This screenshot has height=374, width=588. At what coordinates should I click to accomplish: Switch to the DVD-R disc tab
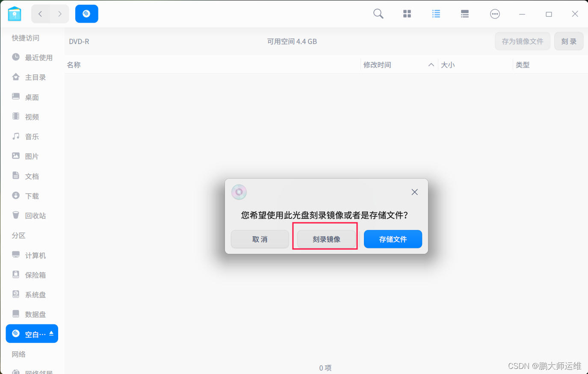point(86,13)
